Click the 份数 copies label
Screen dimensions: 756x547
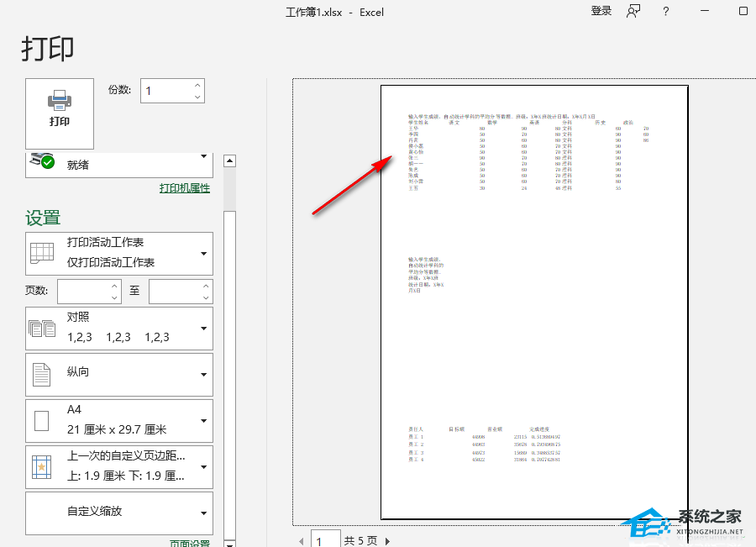(119, 90)
